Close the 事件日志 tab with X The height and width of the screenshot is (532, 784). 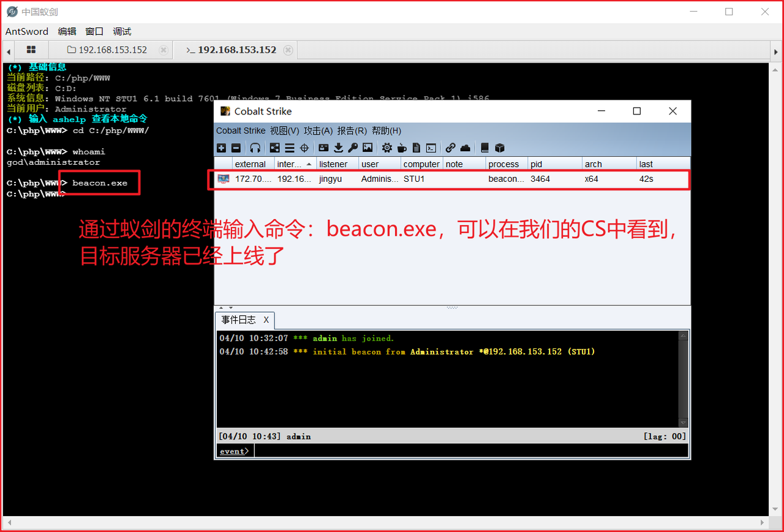pyautogui.click(x=266, y=320)
